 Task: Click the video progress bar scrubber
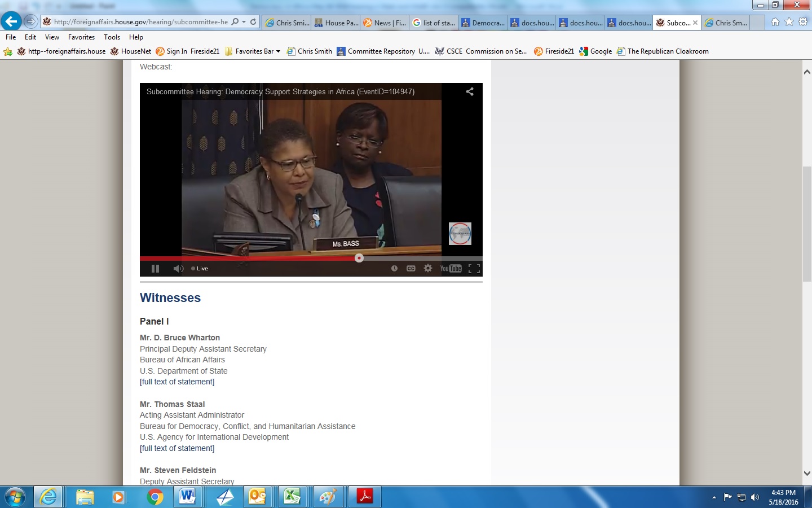pyautogui.click(x=359, y=258)
